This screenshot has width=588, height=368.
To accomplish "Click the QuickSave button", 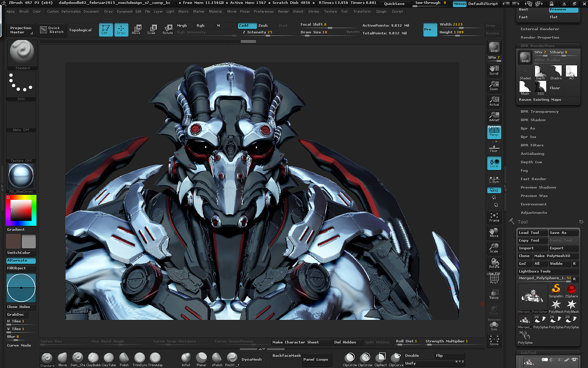I will pyautogui.click(x=394, y=4).
